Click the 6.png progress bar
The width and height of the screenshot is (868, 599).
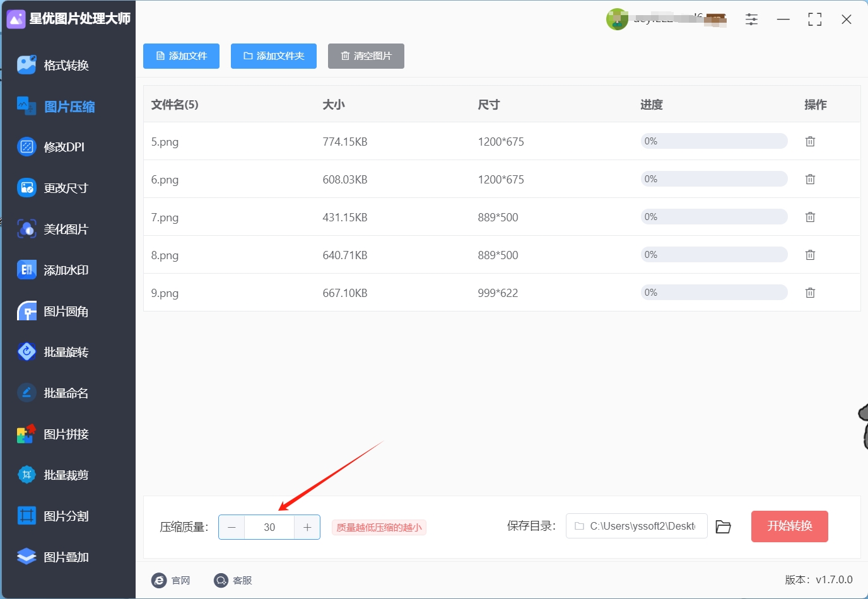714,179
